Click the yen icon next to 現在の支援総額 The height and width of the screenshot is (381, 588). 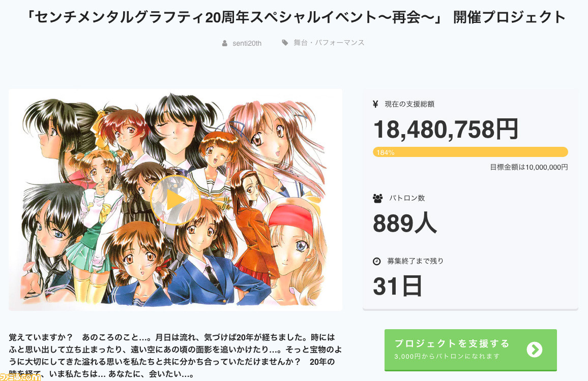click(376, 104)
